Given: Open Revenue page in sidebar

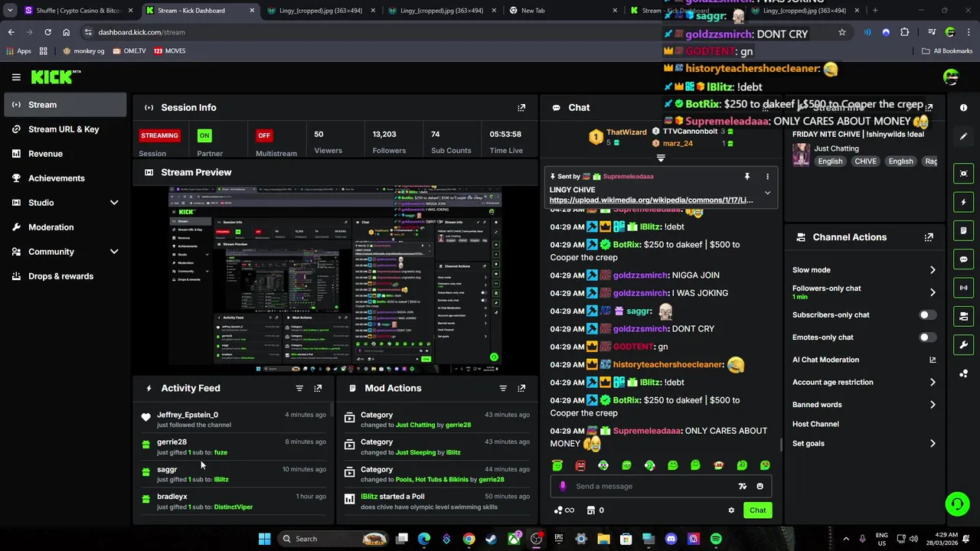Looking at the screenshot, I should (x=65, y=154).
